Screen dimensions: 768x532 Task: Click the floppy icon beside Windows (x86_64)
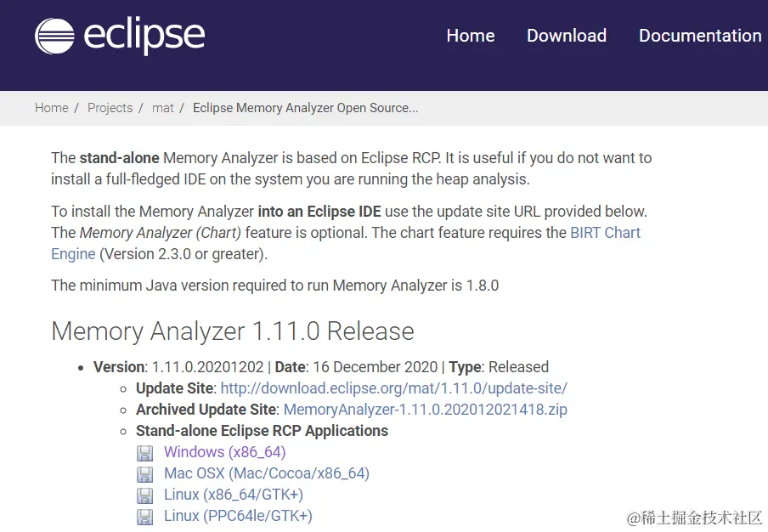click(144, 453)
